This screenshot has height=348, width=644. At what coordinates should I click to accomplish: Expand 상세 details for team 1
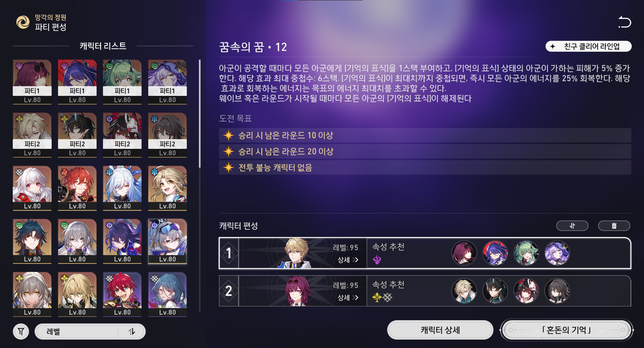point(348,260)
